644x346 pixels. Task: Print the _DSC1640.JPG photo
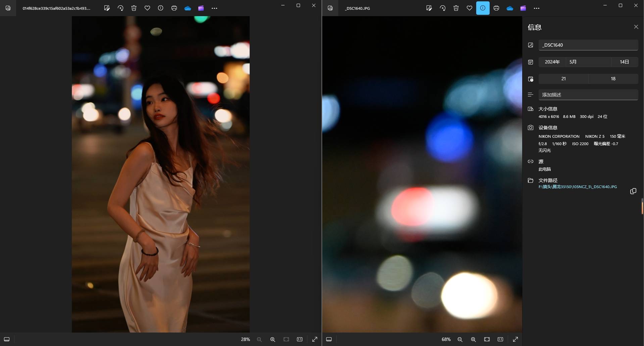496,8
